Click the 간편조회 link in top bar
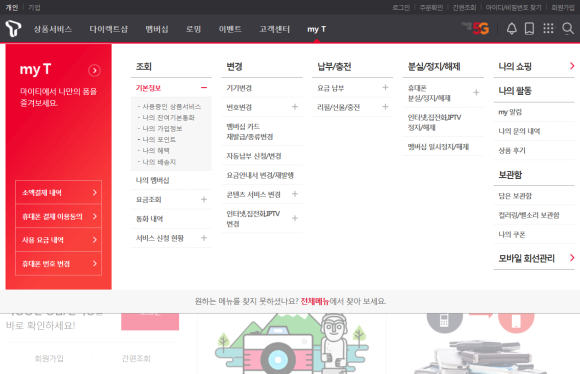The width and height of the screenshot is (580, 374). tap(465, 7)
